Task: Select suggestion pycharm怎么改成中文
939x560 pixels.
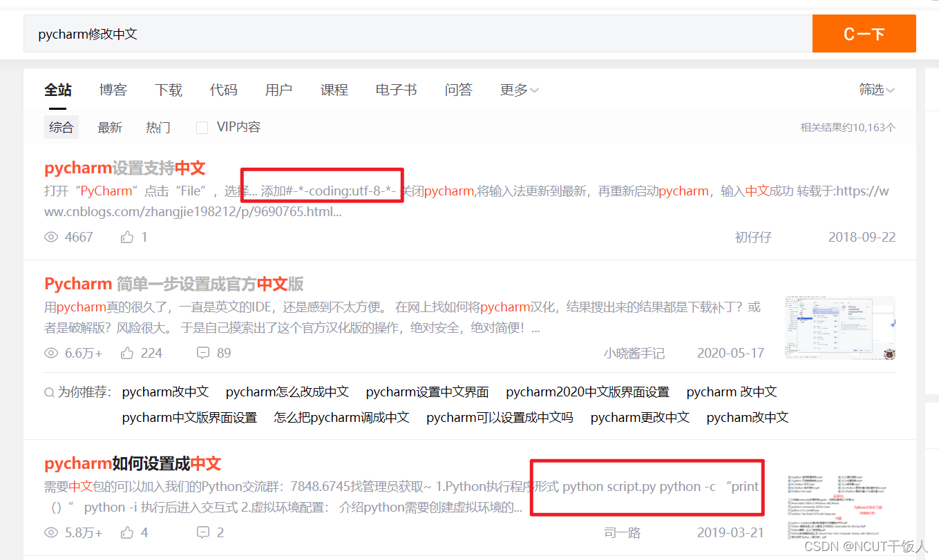Action: 287,392
